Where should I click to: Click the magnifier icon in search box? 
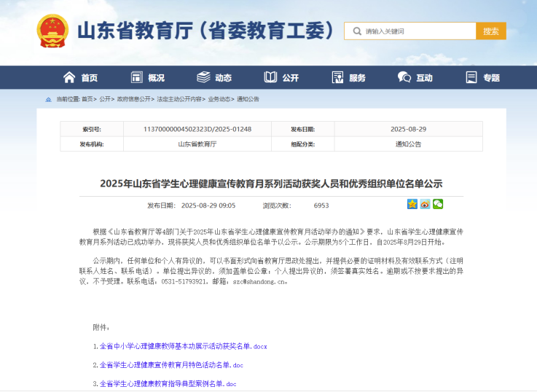[356, 31]
